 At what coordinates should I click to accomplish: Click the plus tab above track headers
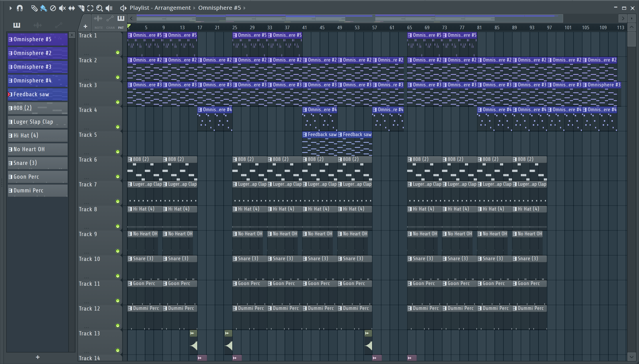point(85,26)
